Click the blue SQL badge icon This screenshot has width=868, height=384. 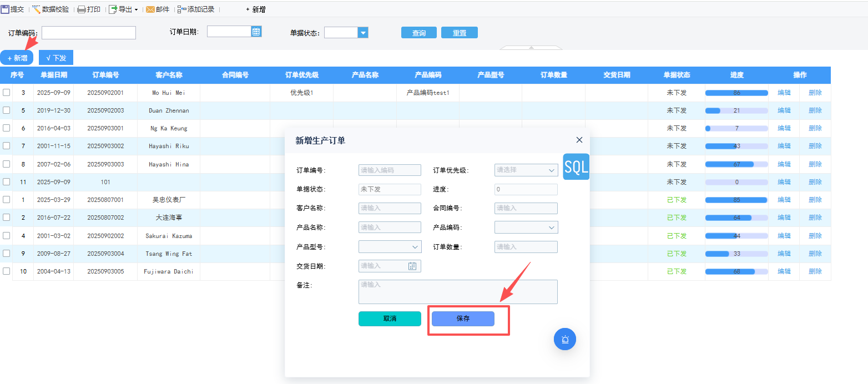pos(576,167)
